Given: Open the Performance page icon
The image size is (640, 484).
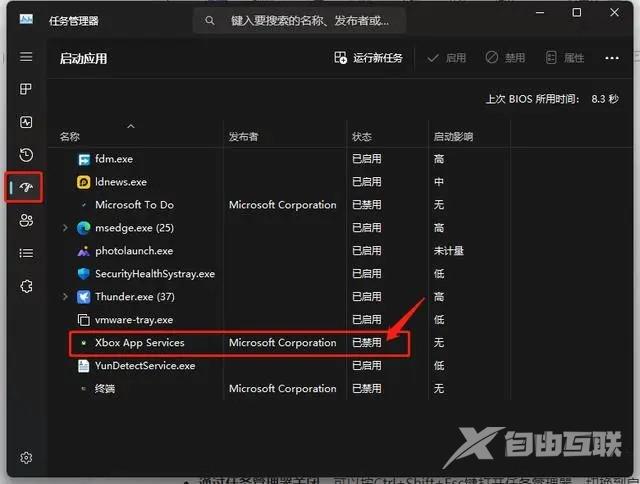Looking at the screenshot, I should point(26,122).
